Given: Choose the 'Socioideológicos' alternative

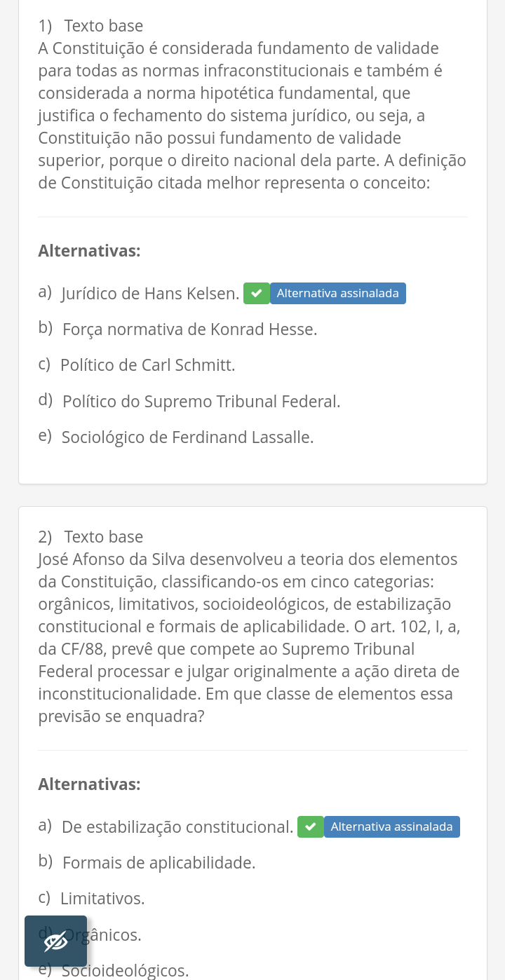Looking at the screenshot, I should click(x=125, y=971).
